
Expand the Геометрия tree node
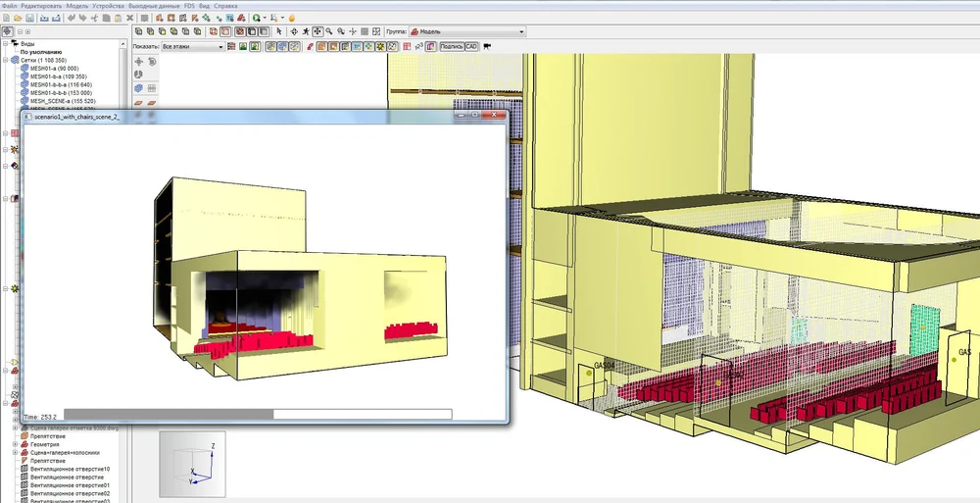15,443
